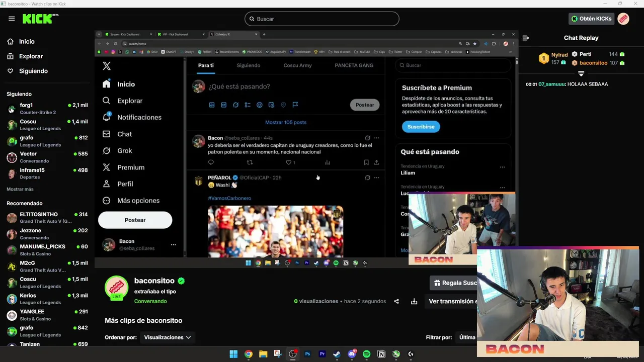Open Liliam trend options three dots

[x=502, y=167]
